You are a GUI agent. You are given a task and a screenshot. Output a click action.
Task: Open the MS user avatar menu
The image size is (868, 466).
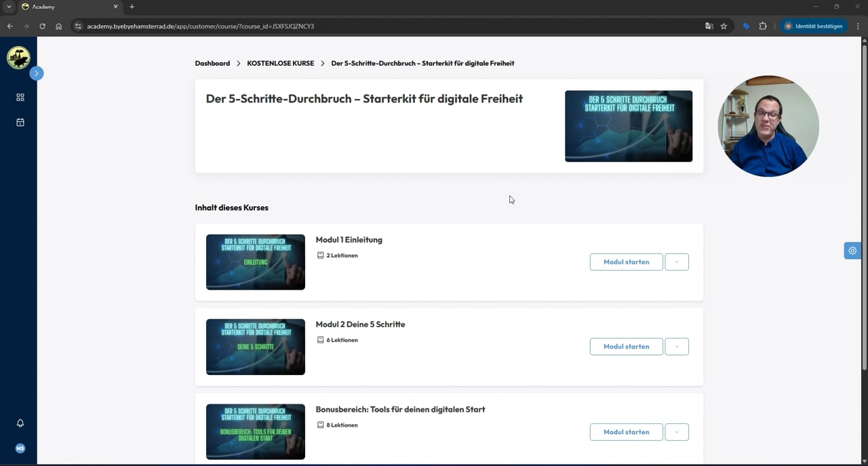click(x=20, y=448)
